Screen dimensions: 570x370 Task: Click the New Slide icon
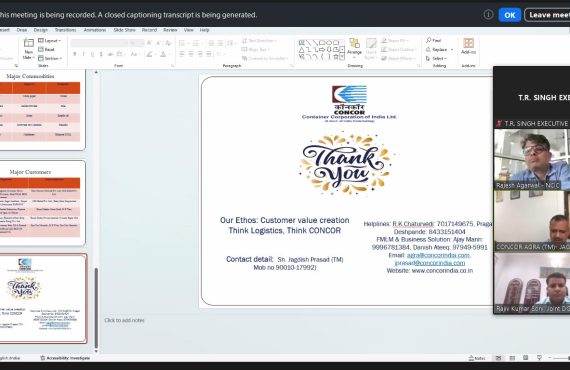tap(28, 49)
